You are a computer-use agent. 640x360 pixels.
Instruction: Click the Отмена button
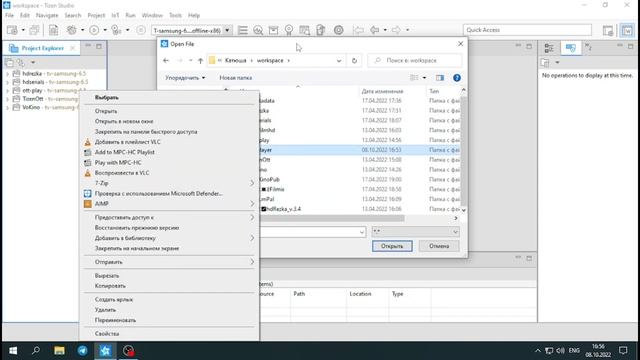coord(439,246)
